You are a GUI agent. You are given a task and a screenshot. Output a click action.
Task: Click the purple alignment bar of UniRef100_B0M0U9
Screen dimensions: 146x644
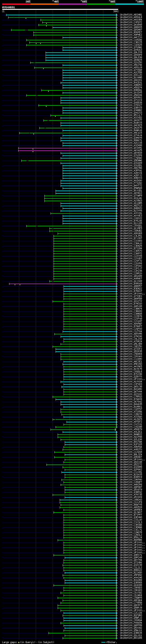pyautogui.click(x=63, y=284)
